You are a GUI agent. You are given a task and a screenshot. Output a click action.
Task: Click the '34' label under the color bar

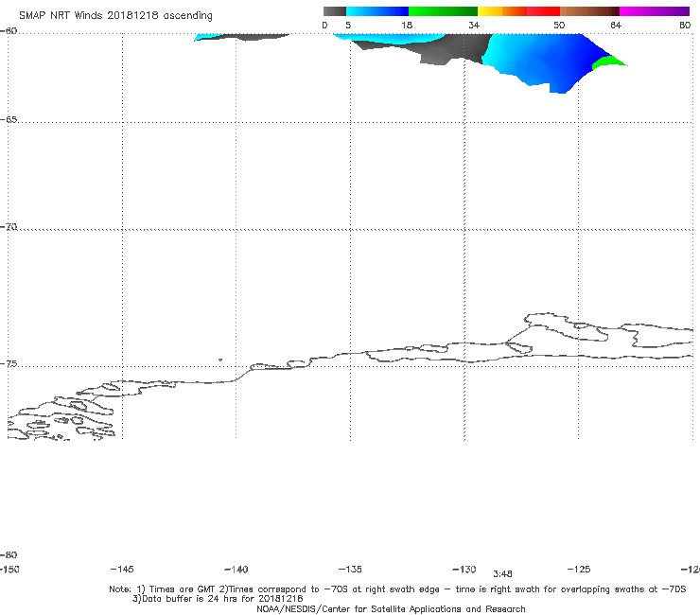point(474,26)
